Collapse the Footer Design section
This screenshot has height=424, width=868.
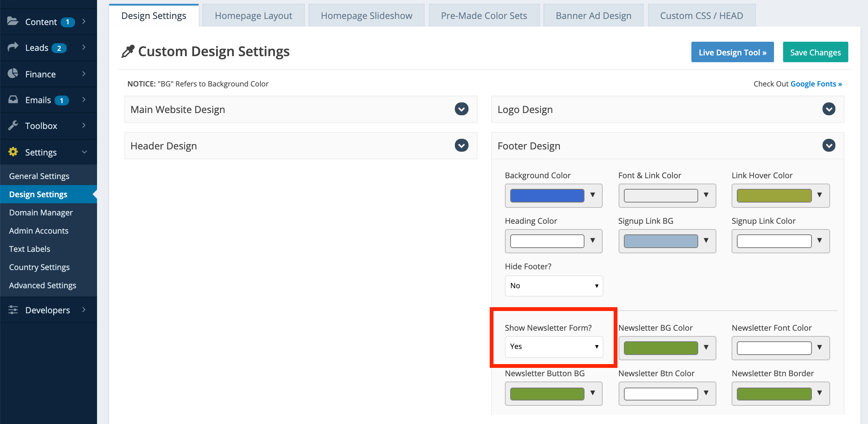pyautogui.click(x=829, y=146)
